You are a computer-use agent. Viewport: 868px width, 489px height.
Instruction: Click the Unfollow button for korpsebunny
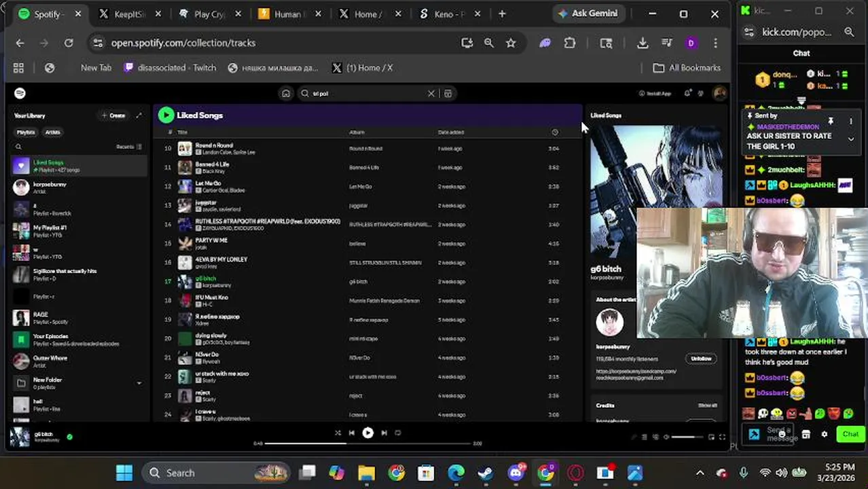pyautogui.click(x=701, y=359)
